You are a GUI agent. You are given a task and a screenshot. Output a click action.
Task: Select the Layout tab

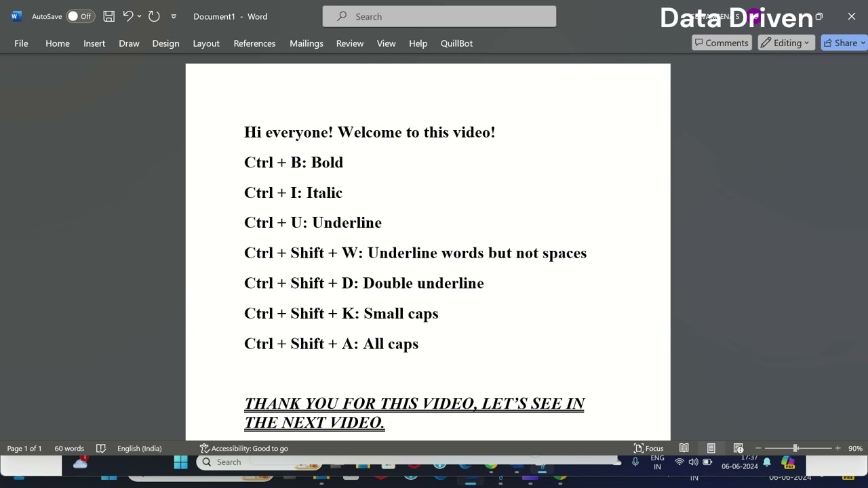(x=206, y=43)
